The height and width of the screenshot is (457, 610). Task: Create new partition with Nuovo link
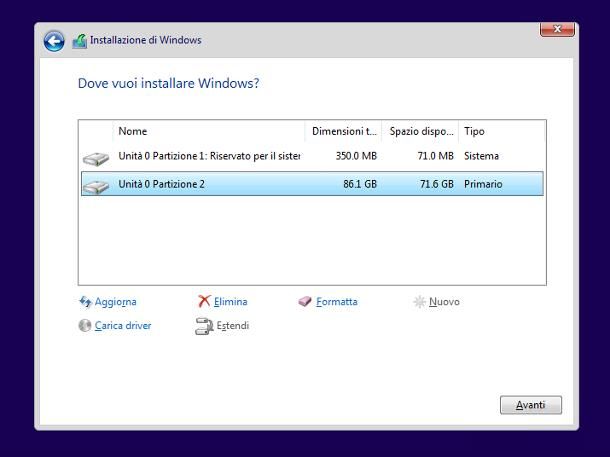[x=444, y=301]
